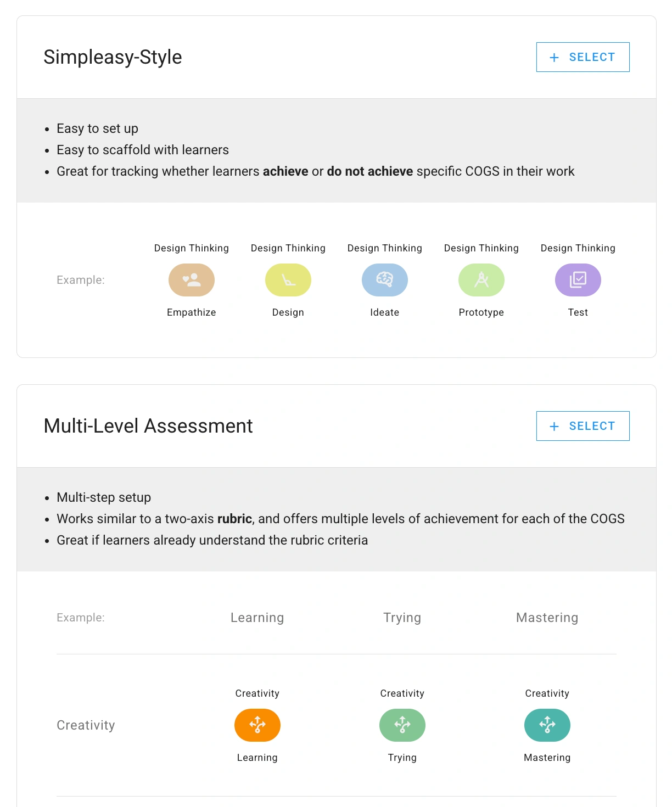The height and width of the screenshot is (807, 672).
Task: Click the purple Test checkmark icon
Action: click(x=578, y=280)
